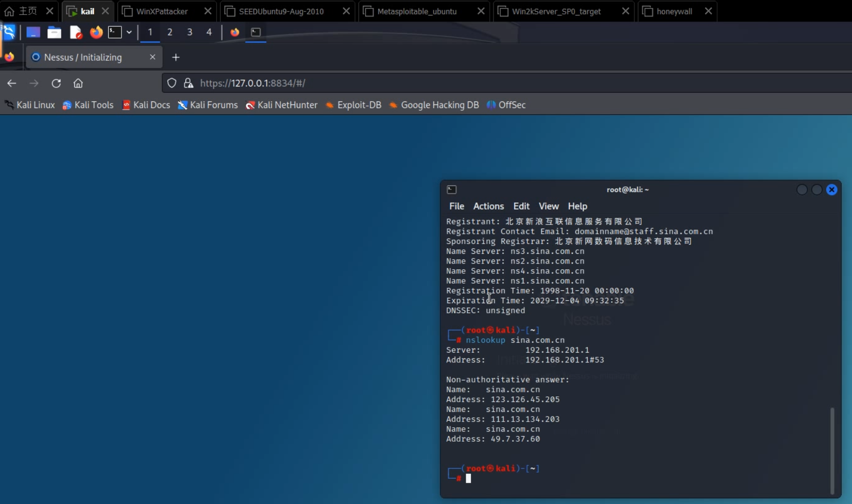Open the Kali Forums bookmark

[208, 105]
